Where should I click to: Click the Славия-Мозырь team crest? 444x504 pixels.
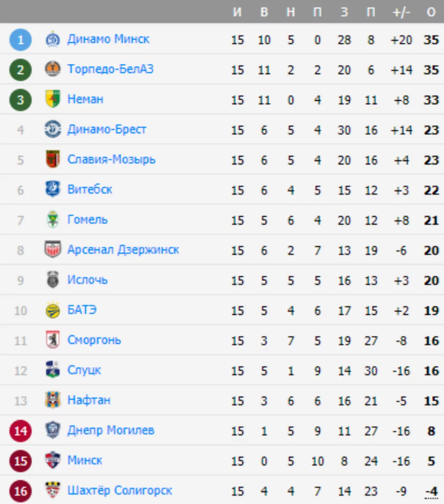(x=53, y=159)
